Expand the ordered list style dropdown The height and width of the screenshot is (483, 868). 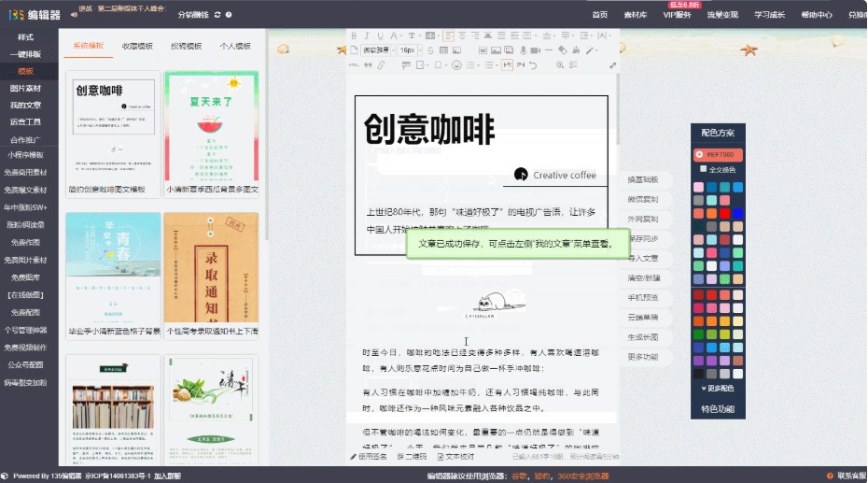pos(478,65)
